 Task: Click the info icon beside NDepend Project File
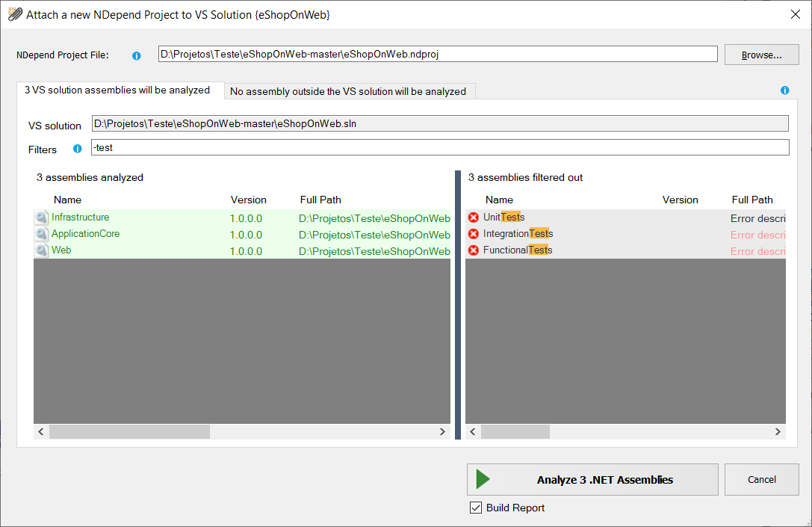[136, 55]
